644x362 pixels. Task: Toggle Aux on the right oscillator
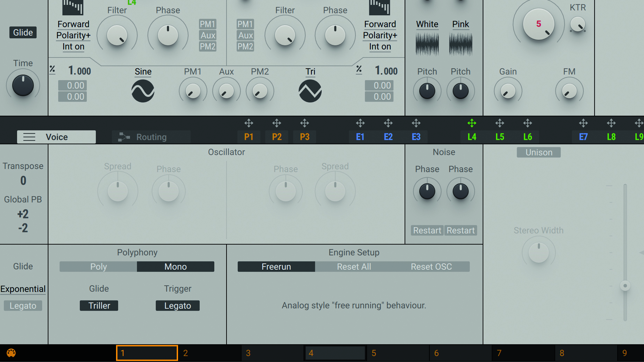245,35
